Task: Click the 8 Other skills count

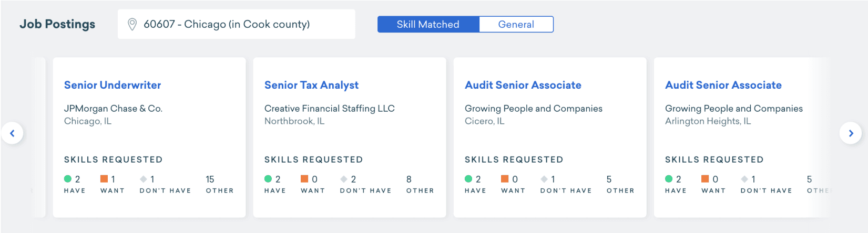Action: (x=409, y=179)
